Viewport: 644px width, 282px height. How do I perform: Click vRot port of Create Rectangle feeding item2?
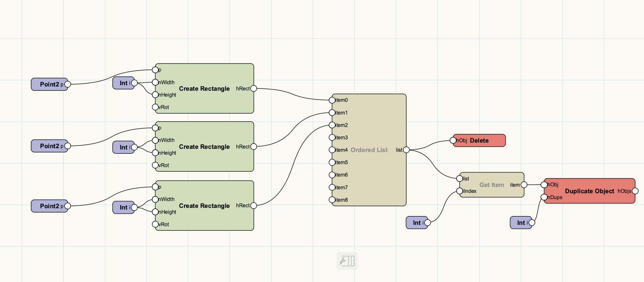pos(155,224)
